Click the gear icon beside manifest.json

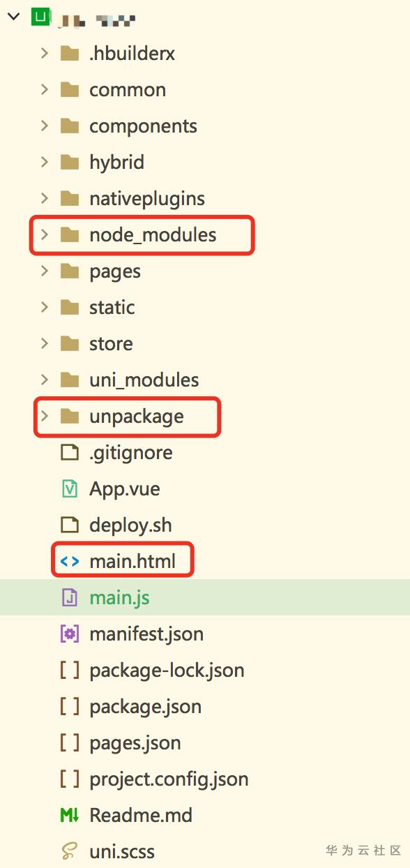tap(70, 634)
